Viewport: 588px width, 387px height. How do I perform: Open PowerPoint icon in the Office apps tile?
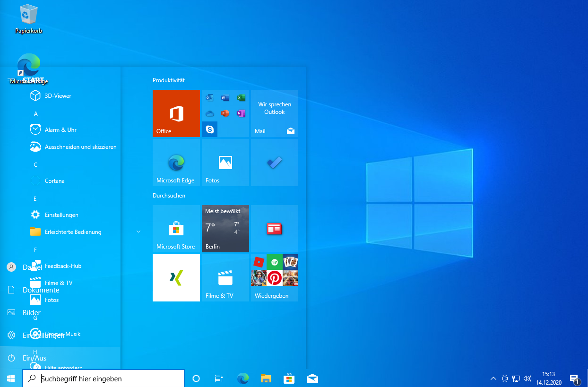[225, 113]
